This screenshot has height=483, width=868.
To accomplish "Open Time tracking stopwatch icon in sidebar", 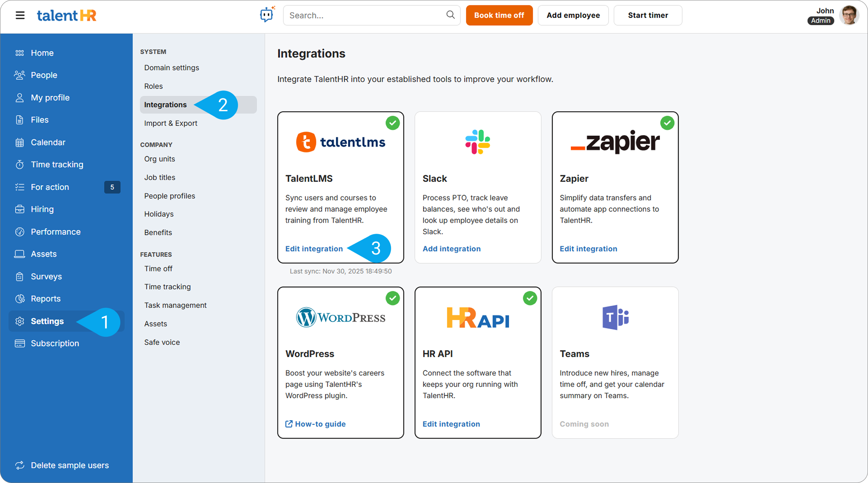I will coord(20,165).
